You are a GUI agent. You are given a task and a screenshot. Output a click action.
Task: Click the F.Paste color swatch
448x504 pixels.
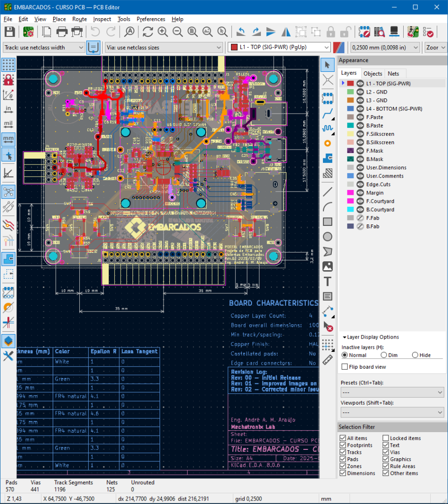pyautogui.click(x=351, y=117)
